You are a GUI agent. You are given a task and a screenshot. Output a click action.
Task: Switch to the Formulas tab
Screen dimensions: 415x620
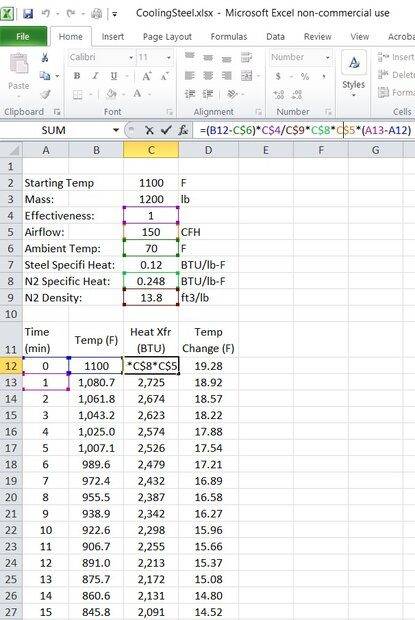pyautogui.click(x=228, y=37)
